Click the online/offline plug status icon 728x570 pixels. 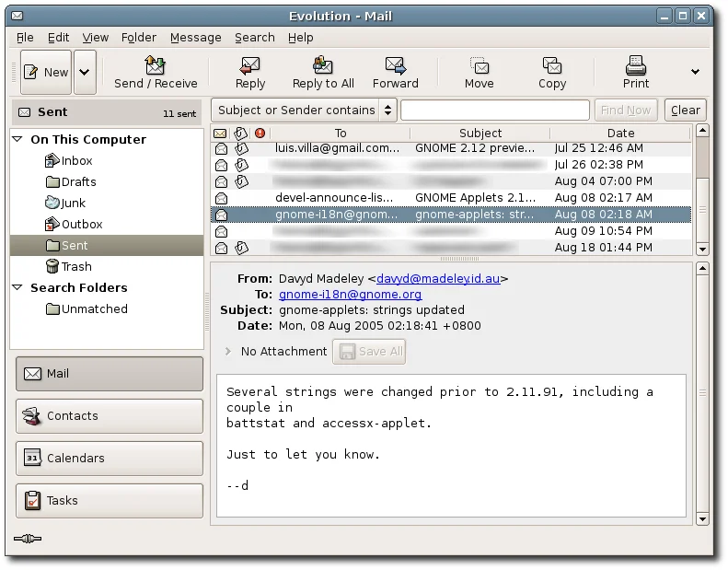click(x=28, y=539)
